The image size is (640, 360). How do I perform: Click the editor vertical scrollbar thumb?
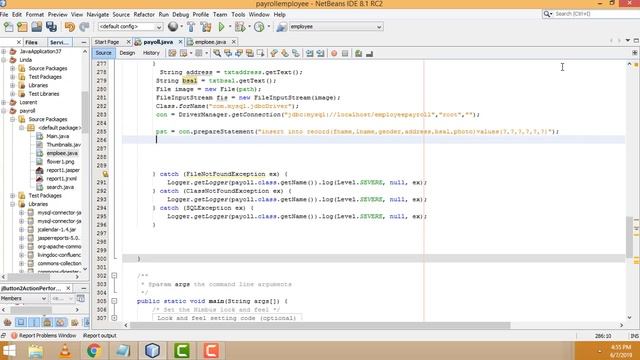[x=629, y=237]
